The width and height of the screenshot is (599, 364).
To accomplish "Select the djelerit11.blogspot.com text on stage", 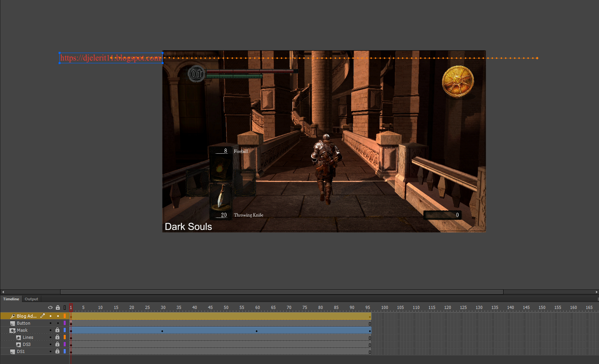I will pos(111,58).
